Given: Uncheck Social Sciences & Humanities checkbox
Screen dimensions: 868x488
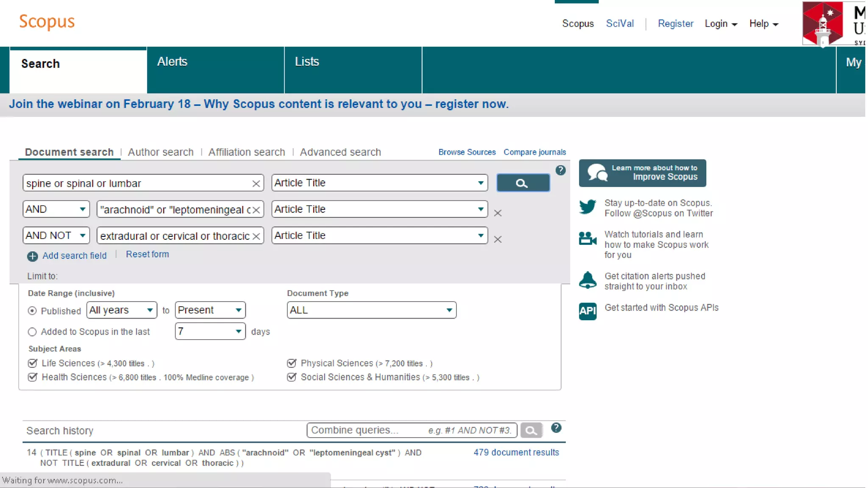Looking at the screenshot, I should (292, 377).
